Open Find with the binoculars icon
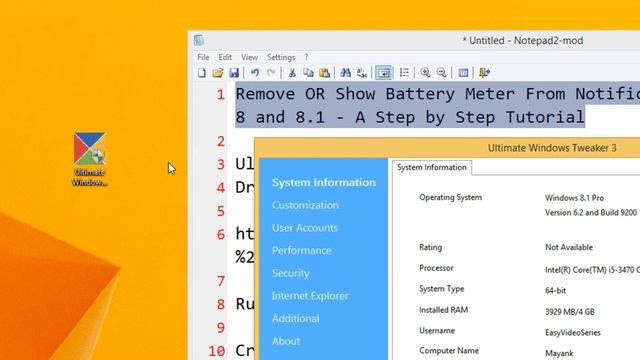The width and height of the screenshot is (640, 360). click(346, 73)
